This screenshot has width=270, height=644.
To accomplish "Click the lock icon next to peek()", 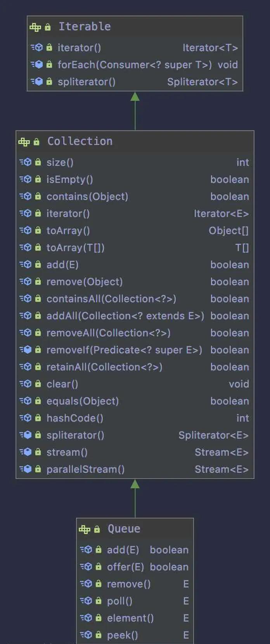I will pyautogui.click(x=99, y=635).
